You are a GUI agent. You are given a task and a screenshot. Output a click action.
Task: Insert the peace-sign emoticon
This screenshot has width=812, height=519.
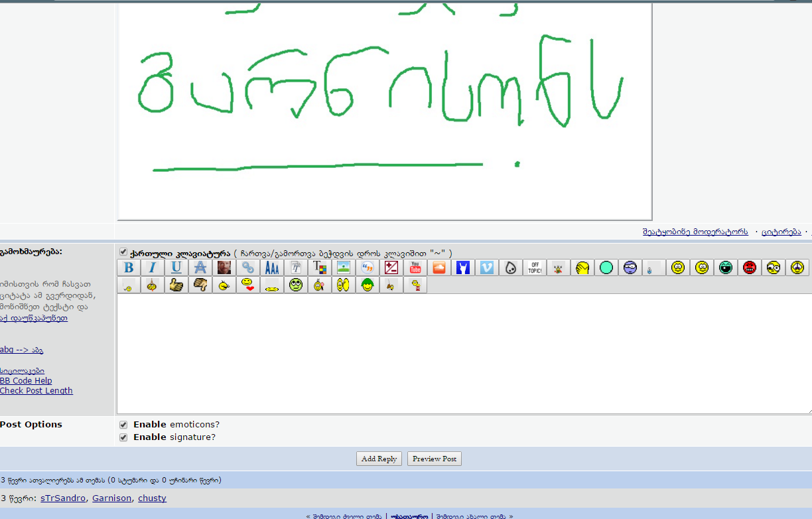pos(798,267)
